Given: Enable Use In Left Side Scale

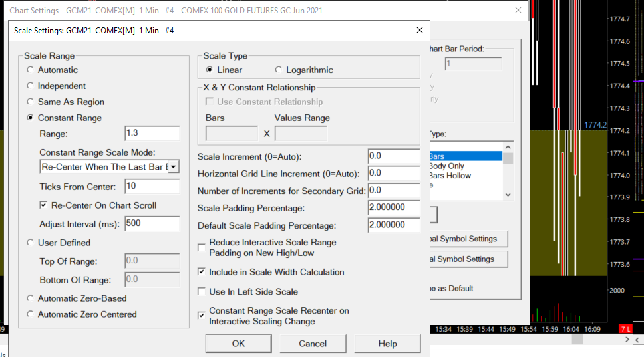Looking at the screenshot, I should click(x=202, y=291).
